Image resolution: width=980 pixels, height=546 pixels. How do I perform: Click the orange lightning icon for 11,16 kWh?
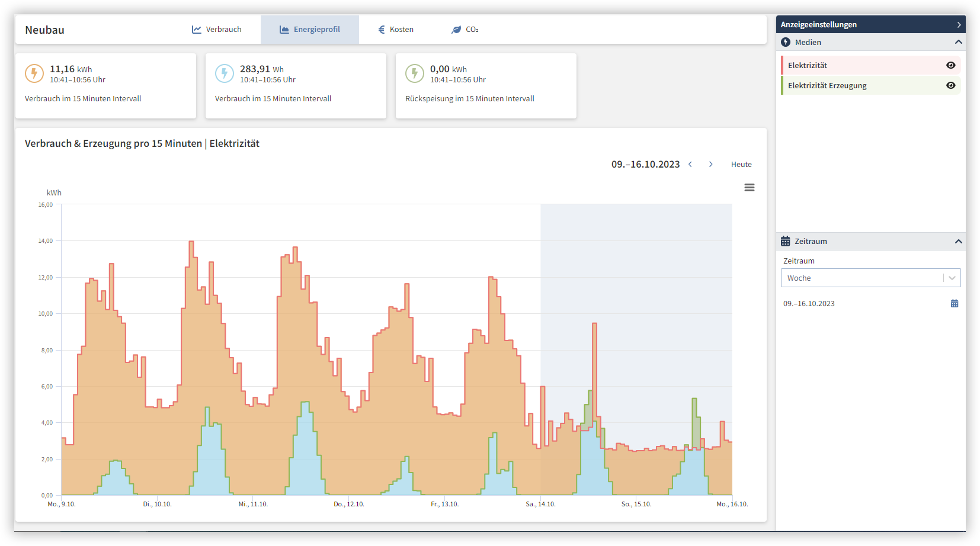coord(34,73)
